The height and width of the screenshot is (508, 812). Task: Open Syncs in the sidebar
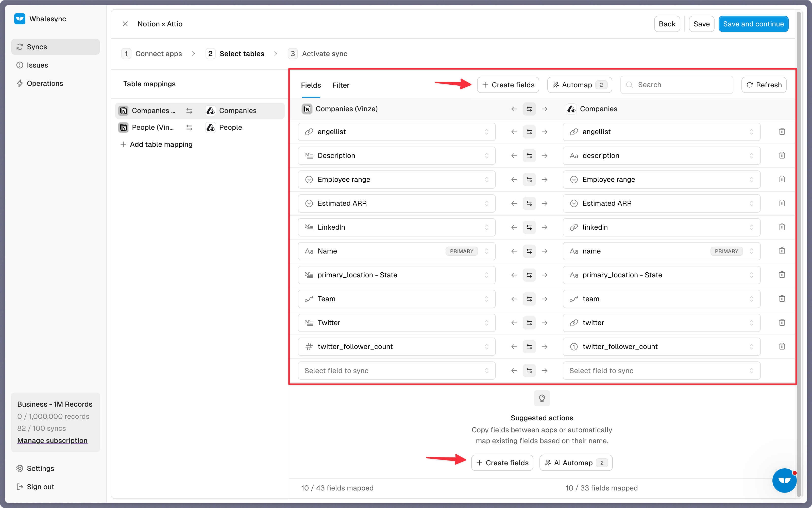pos(55,47)
